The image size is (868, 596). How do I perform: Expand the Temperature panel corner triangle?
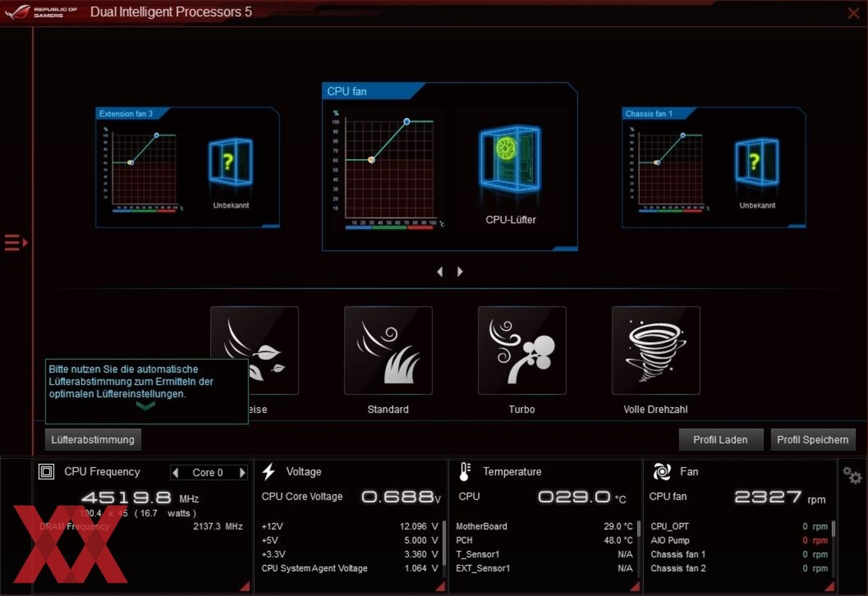click(x=634, y=586)
